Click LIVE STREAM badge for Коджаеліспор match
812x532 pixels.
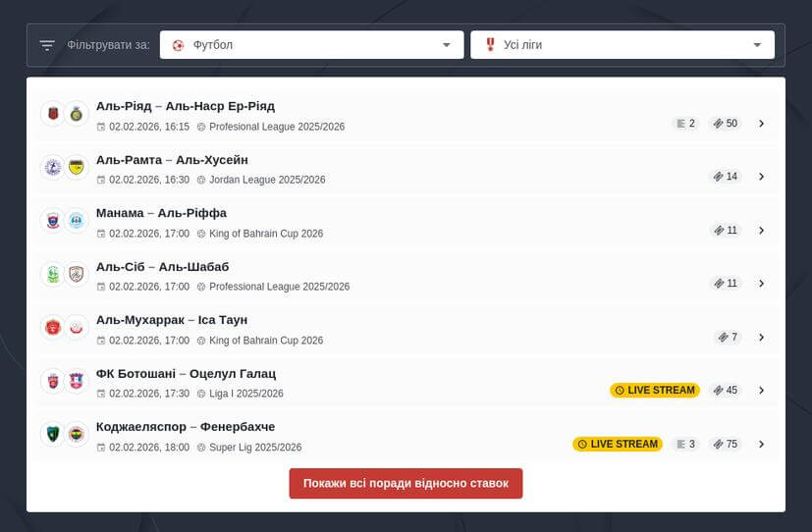(618, 445)
